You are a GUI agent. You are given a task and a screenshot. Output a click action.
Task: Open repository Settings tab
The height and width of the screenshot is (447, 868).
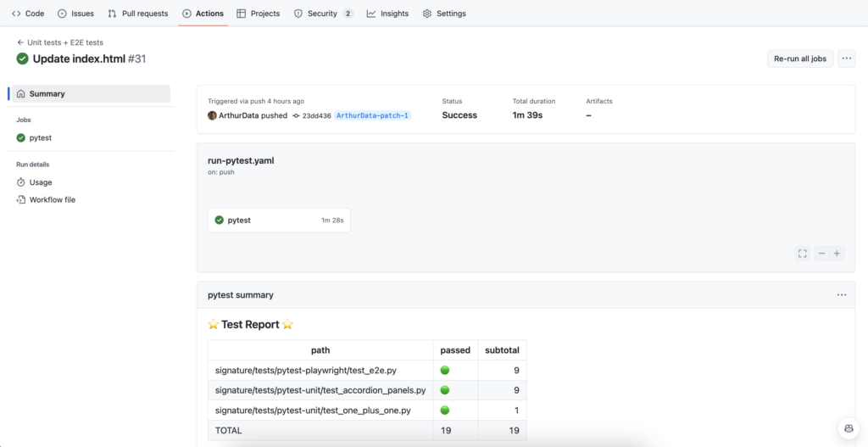coord(444,14)
